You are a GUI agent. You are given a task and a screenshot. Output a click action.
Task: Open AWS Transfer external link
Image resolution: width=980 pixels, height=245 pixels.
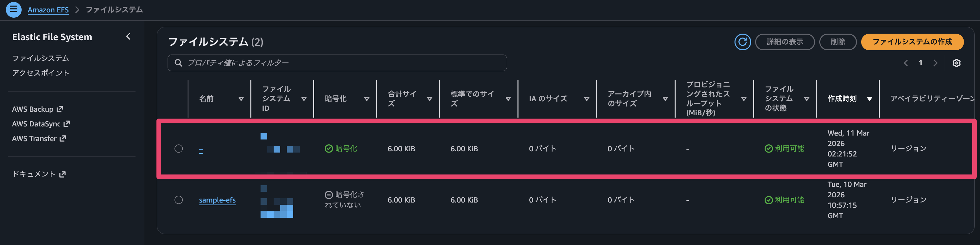[39, 139]
